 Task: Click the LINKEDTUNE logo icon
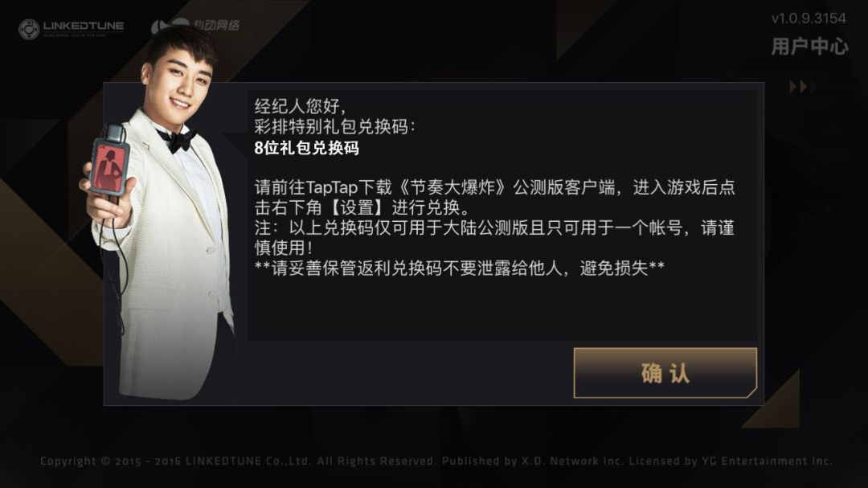point(71,29)
